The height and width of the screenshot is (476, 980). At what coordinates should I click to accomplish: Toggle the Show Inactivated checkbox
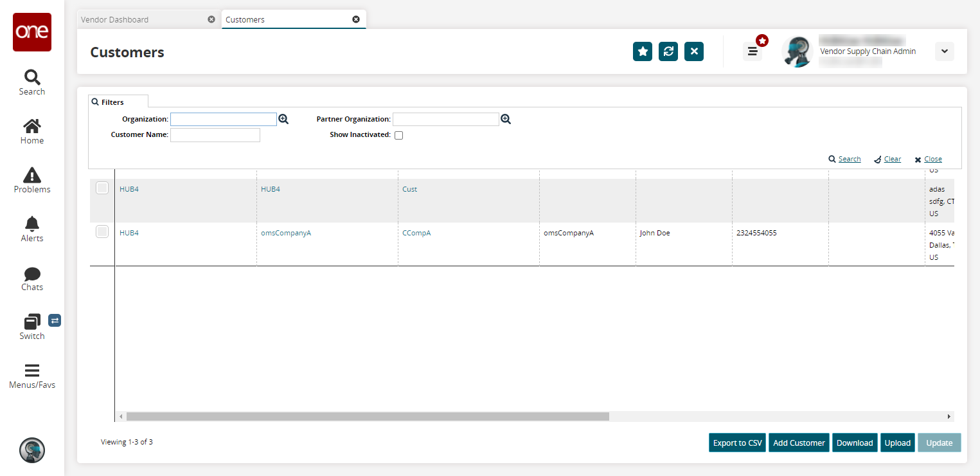[x=398, y=135]
